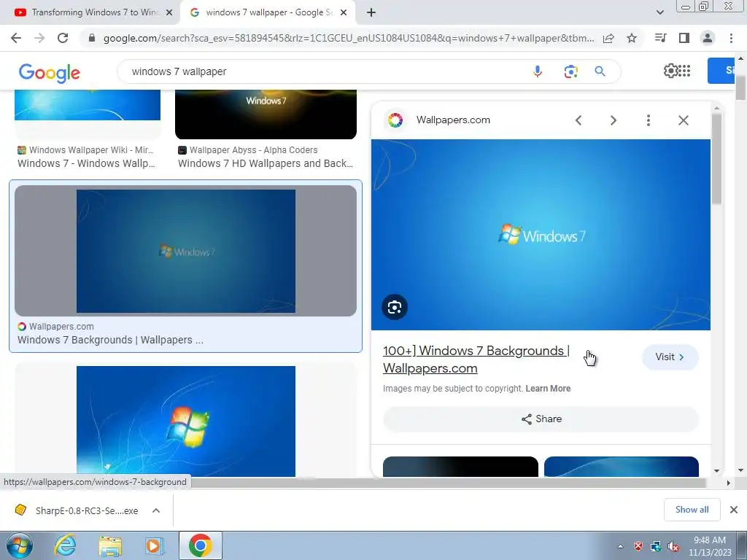Close the windows 7 wallpaper Google tab
Image resolution: width=747 pixels, height=560 pixels.
pyautogui.click(x=344, y=12)
